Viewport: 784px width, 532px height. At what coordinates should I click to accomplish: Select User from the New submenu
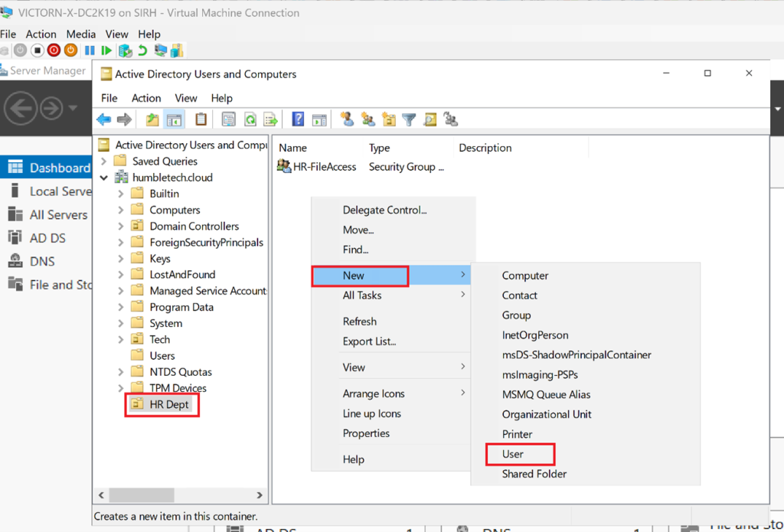tap(513, 454)
